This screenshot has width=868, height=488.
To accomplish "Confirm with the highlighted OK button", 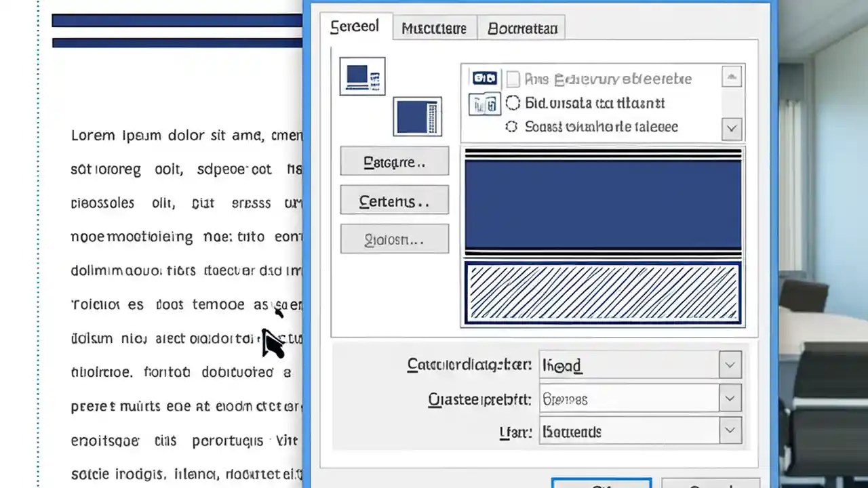I will (601, 485).
